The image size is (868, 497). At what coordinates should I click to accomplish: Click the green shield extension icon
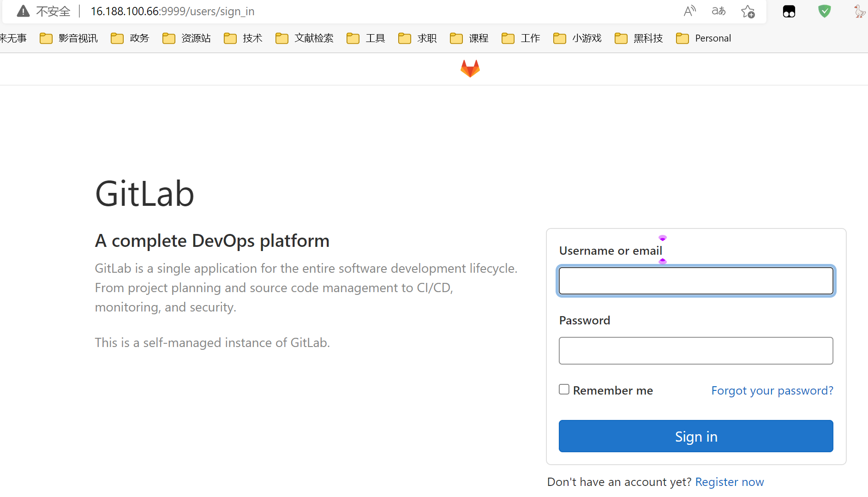click(x=824, y=11)
